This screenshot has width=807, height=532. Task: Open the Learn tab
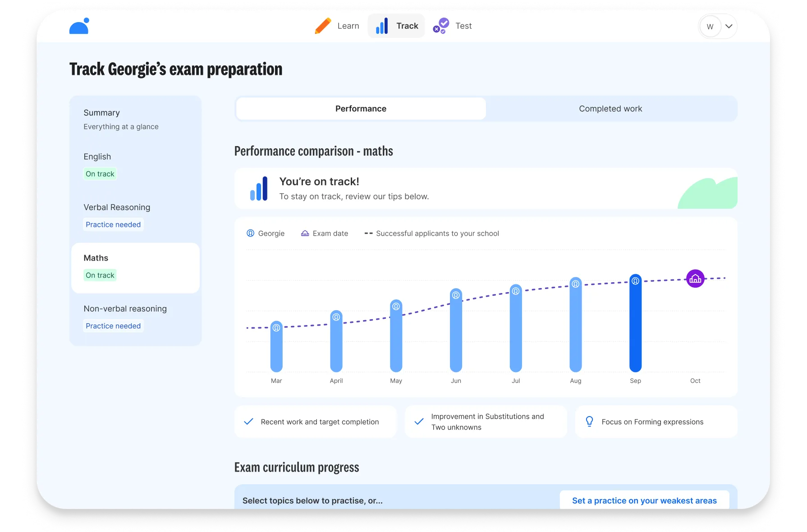click(x=338, y=26)
